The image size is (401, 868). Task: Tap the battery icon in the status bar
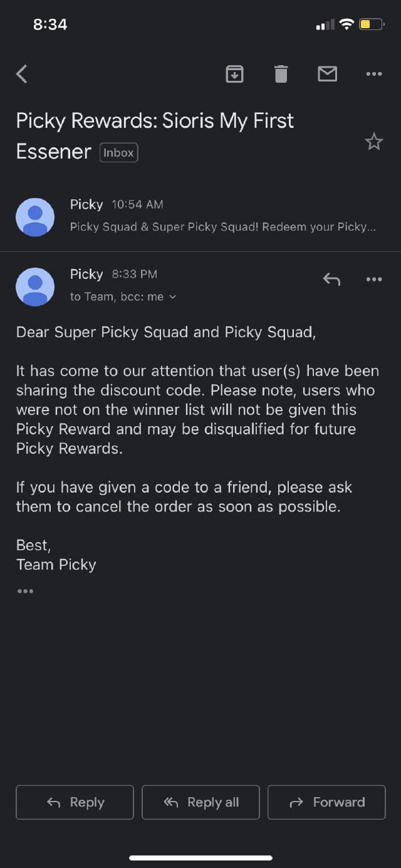pyautogui.click(x=372, y=24)
